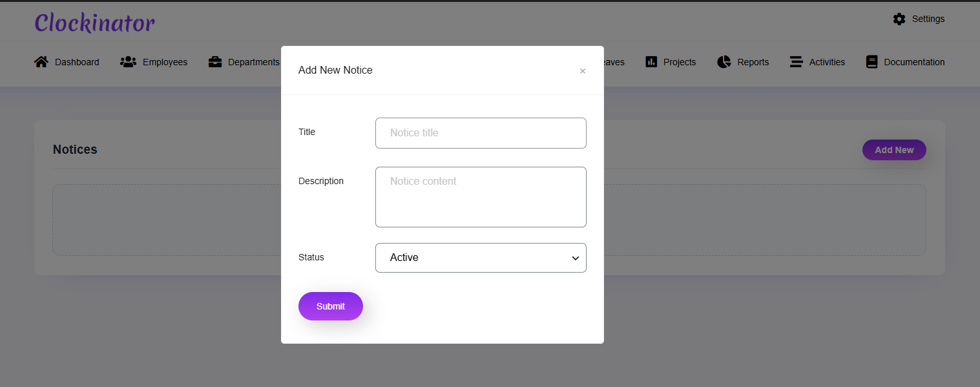Open the Reports menu item
The height and width of the screenshot is (387, 980).
743,62
